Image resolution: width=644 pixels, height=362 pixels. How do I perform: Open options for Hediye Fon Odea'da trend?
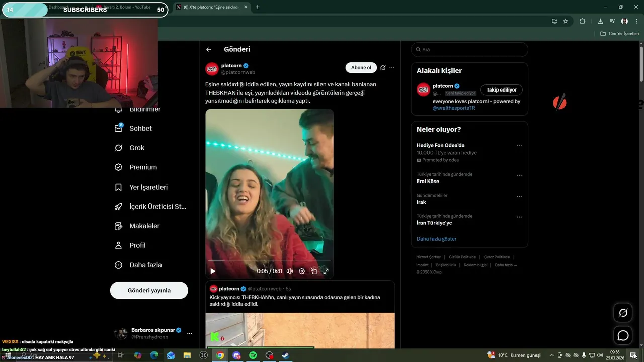point(519,145)
